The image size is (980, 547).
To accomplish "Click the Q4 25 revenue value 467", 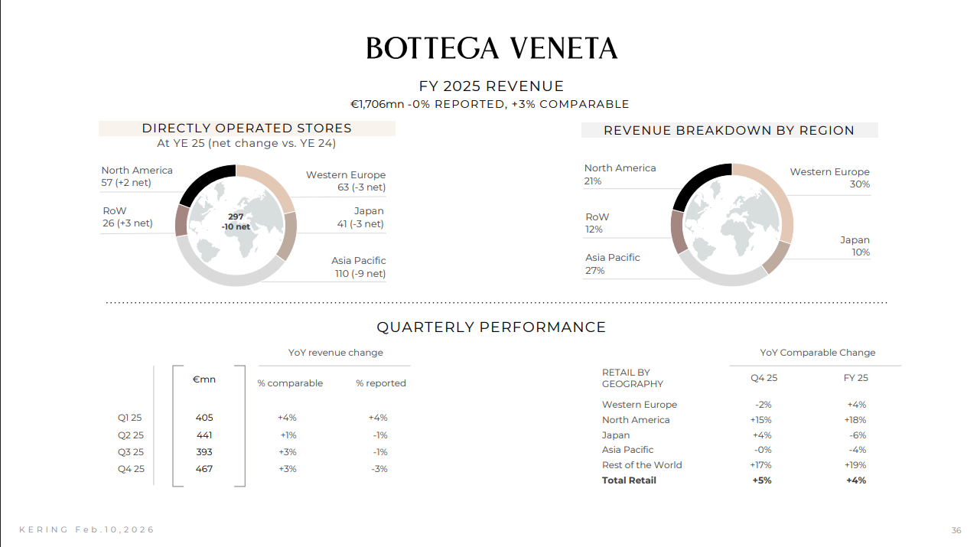I will point(204,469).
